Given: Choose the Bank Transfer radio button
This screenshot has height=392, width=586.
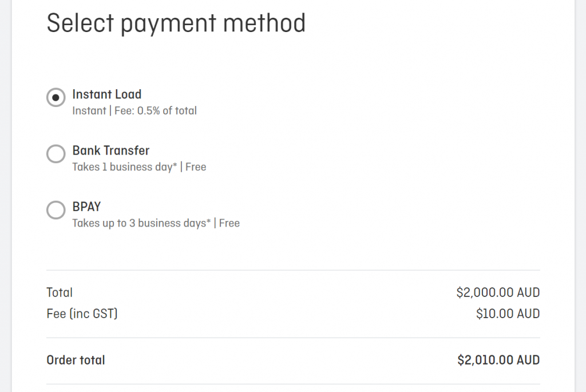Looking at the screenshot, I should pyautogui.click(x=56, y=153).
